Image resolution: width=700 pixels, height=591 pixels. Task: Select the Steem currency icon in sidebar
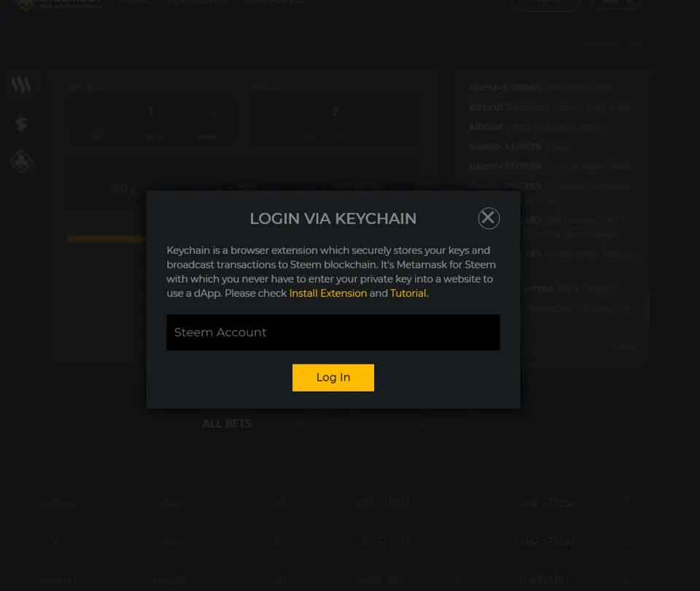pyautogui.click(x=21, y=84)
